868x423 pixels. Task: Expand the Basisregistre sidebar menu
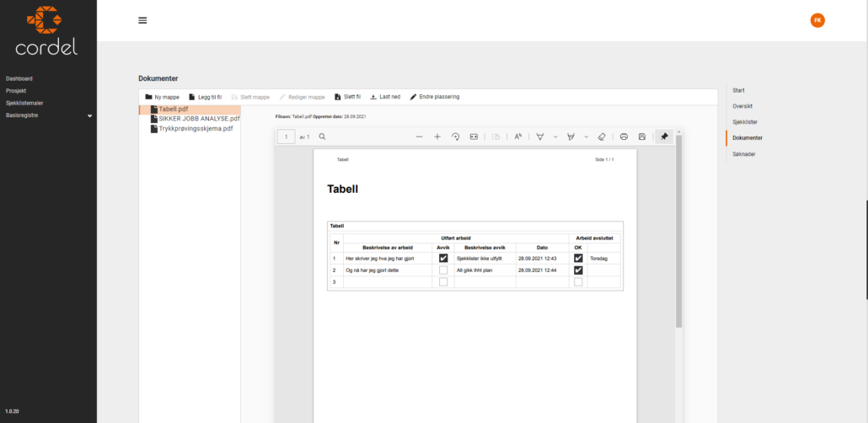(89, 115)
